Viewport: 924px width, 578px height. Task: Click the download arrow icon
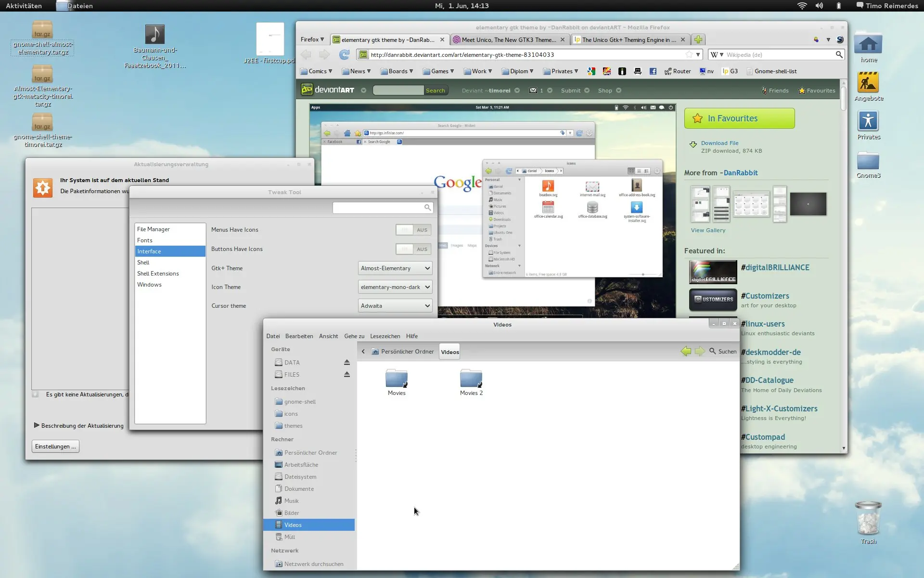pos(693,144)
